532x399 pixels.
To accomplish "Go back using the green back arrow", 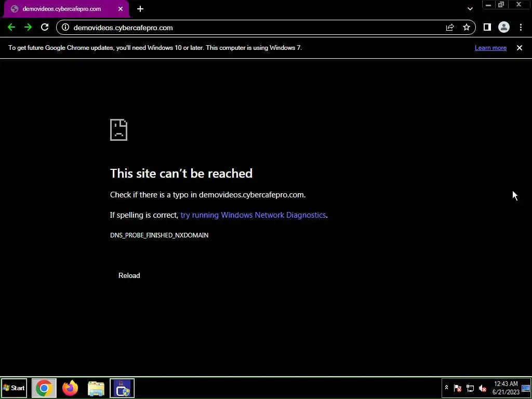I will pos(11,28).
